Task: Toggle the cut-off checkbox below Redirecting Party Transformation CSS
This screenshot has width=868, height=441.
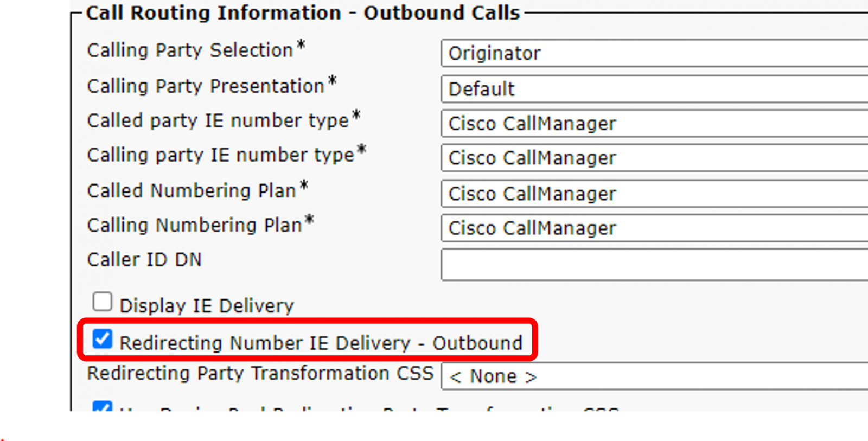Action: pyautogui.click(x=102, y=406)
